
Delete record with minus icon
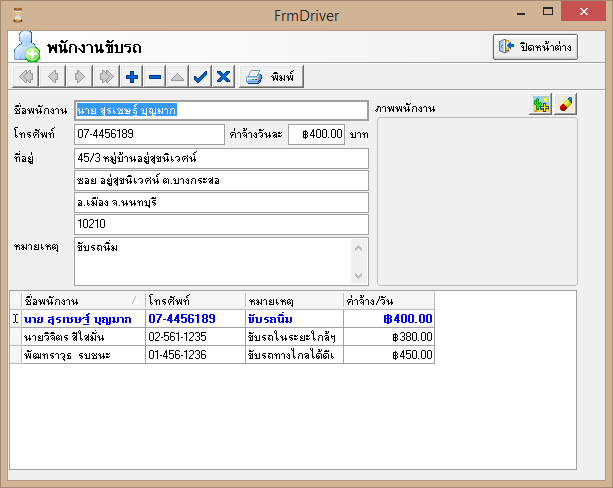pos(155,76)
